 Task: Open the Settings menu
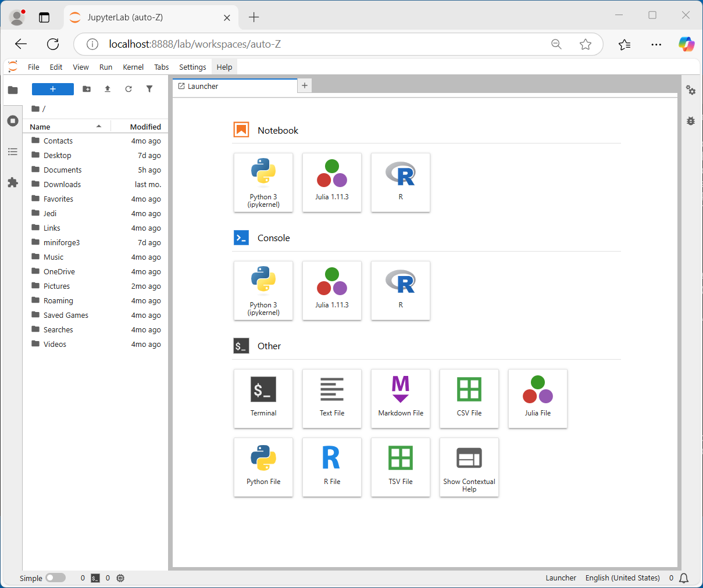click(192, 67)
